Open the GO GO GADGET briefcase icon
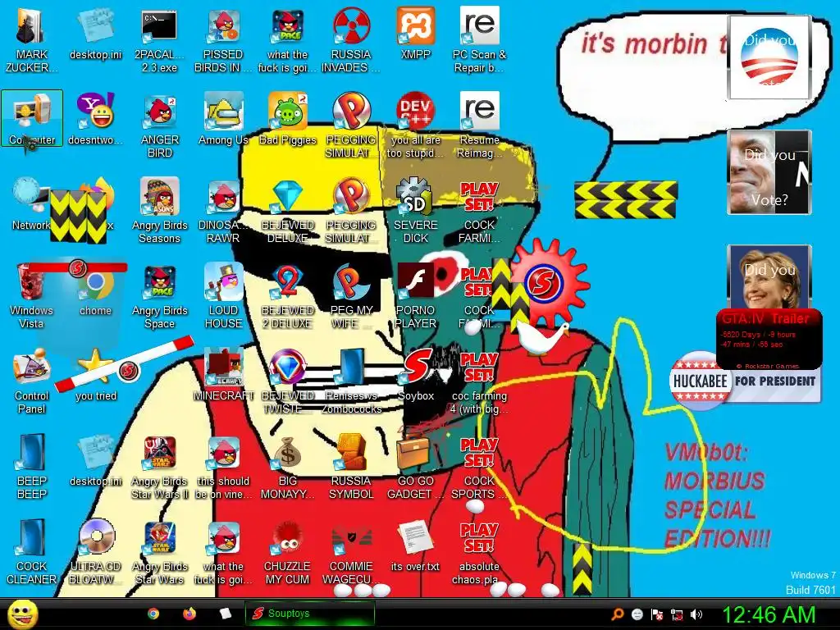This screenshot has width=840, height=630. pyautogui.click(x=415, y=466)
